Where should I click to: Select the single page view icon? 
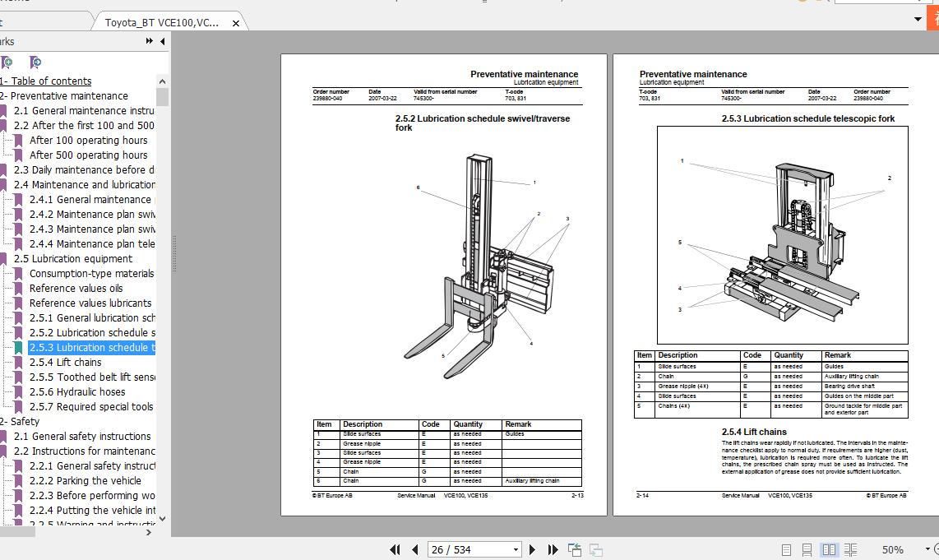[785, 548]
